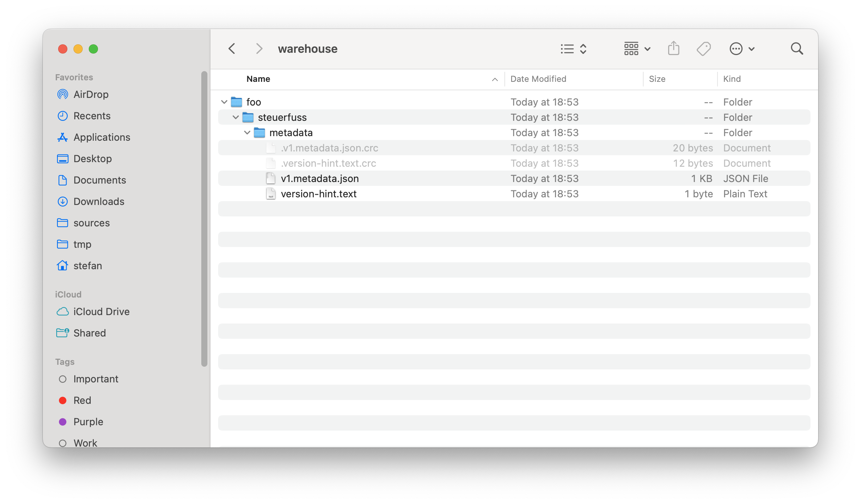Select v1.metadata.json file
The width and height of the screenshot is (861, 504).
click(320, 178)
